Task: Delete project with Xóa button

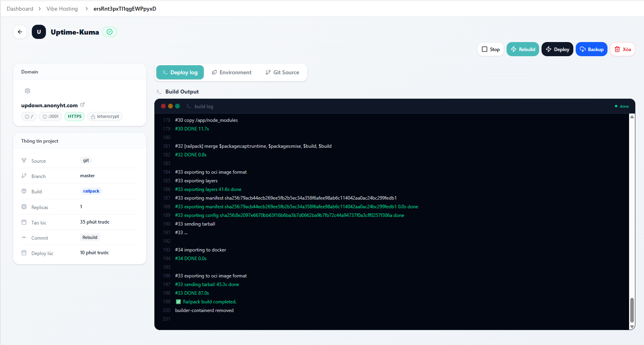Action: [622, 49]
